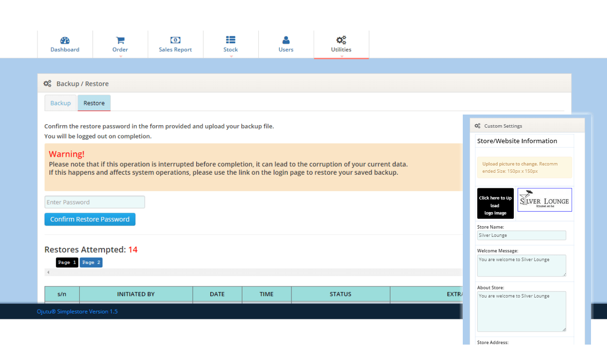The width and height of the screenshot is (607, 364).
Task: Click the red Warning! heading
Action: click(x=67, y=154)
